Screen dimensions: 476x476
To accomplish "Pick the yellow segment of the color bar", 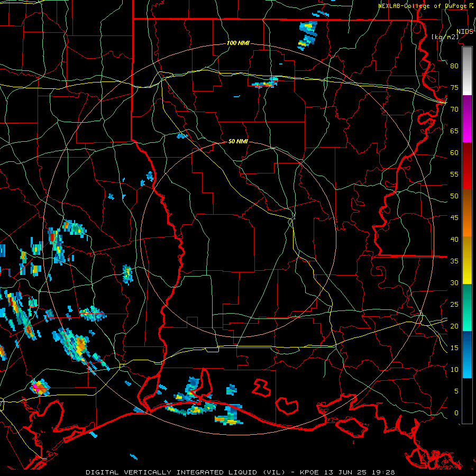I will point(467,260).
